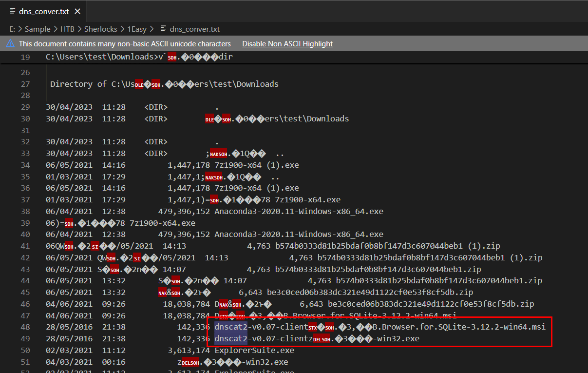
Task: Click line number 27 in the gutter
Action: pyautogui.click(x=25, y=84)
